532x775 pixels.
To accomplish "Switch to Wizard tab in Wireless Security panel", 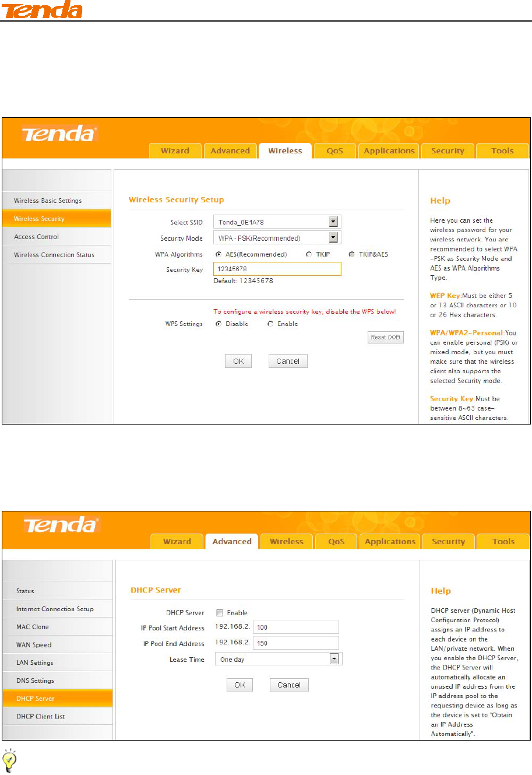I will pyautogui.click(x=175, y=150).
